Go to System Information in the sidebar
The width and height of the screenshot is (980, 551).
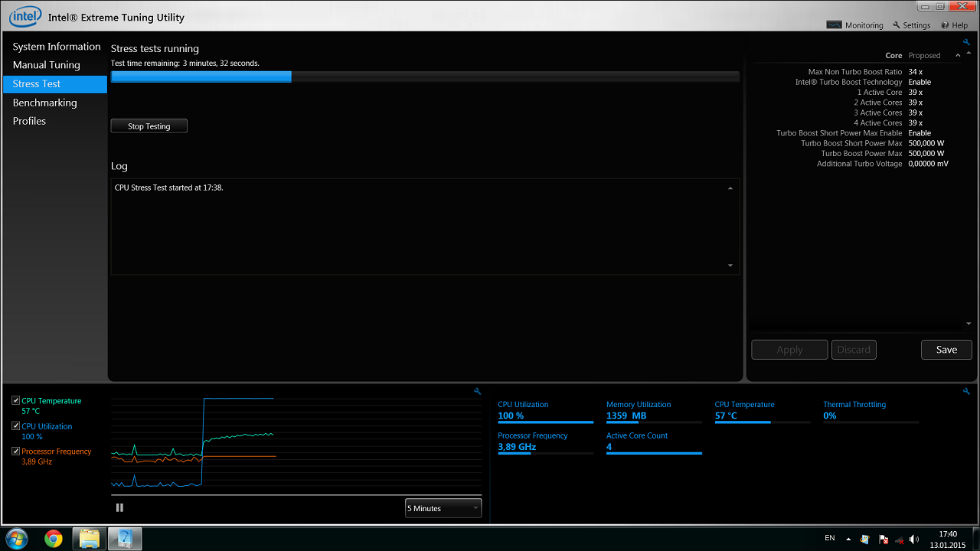pos(57,47)
